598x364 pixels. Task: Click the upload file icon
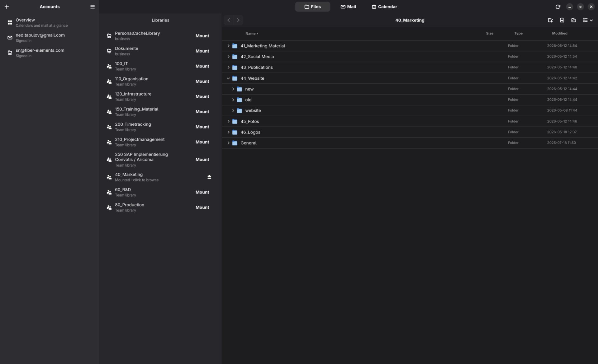coord(562,20)
